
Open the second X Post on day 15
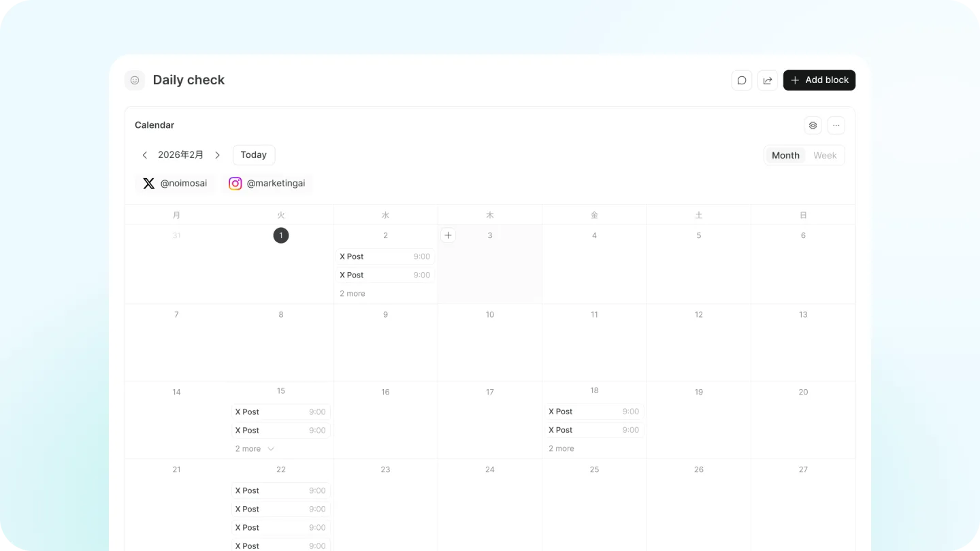pyautogui.click(x=281, y=430)
